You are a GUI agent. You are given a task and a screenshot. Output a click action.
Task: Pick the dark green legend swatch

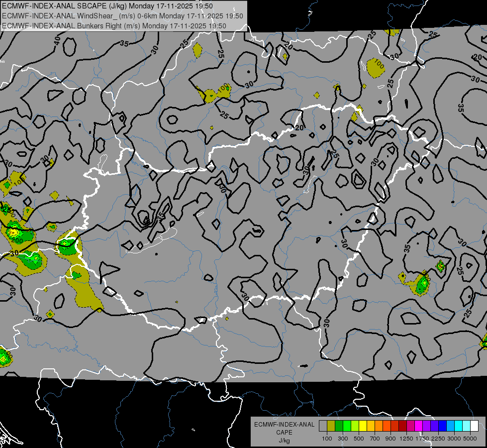[339, 426]
